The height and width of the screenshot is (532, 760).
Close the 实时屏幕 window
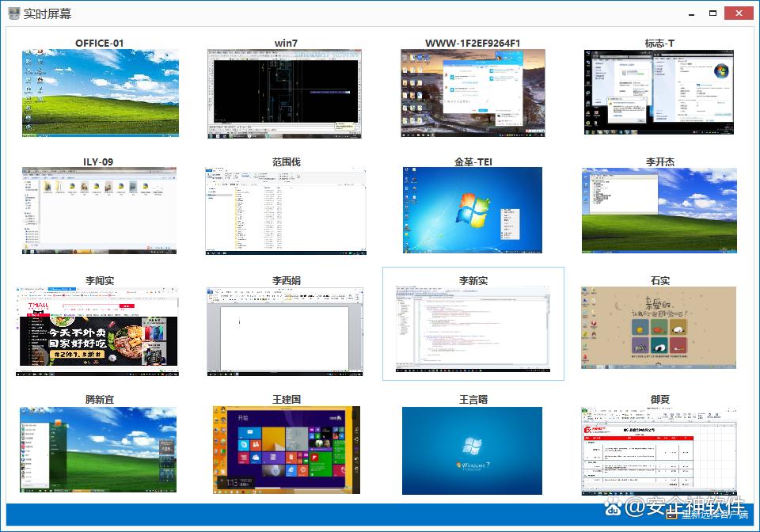739,13
